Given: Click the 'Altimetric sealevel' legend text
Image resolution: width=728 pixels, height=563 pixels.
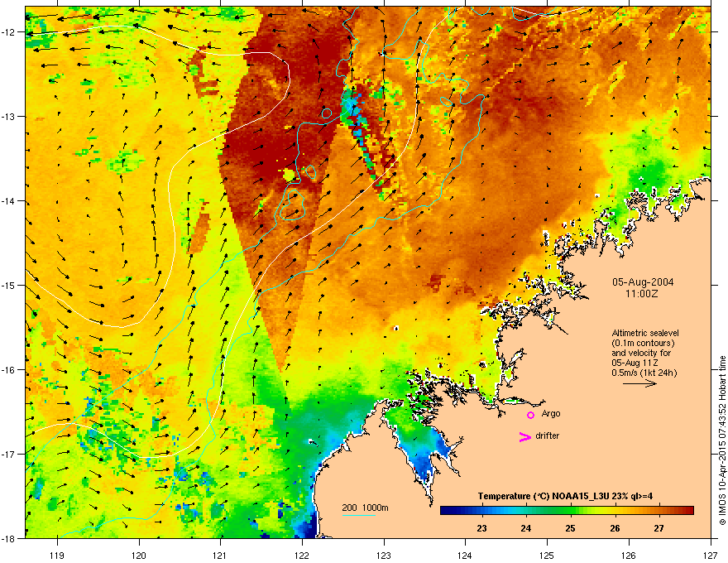Looking at the screenshot, I should point(645,333).
